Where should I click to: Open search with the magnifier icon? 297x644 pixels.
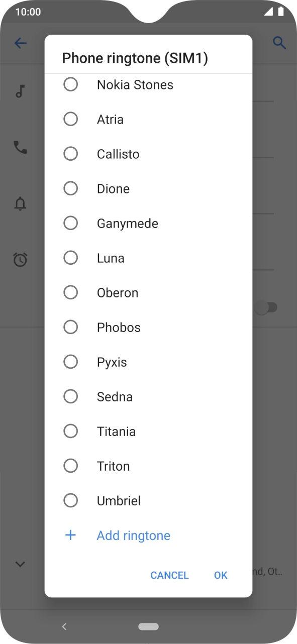point(280,43)
